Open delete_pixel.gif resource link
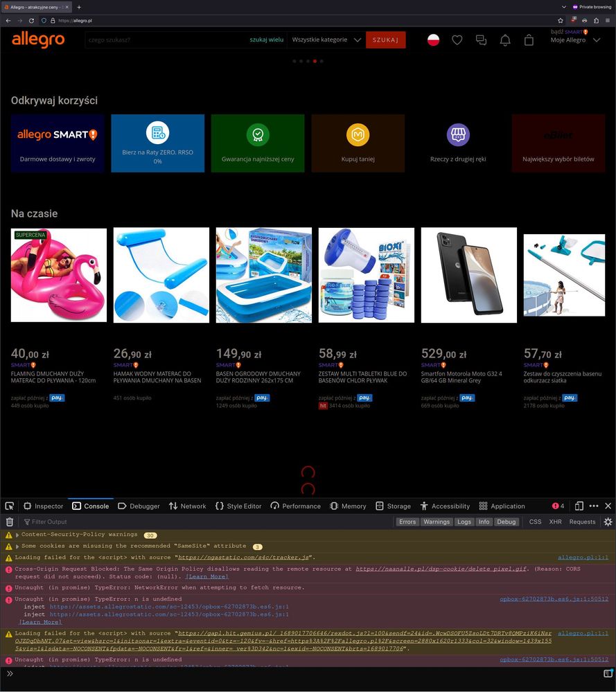The width and height of the screenshot is (616, 692). (441, 569)
